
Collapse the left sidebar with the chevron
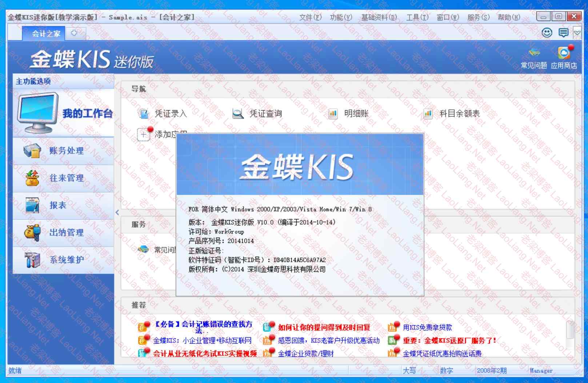[x=117, y=212]
